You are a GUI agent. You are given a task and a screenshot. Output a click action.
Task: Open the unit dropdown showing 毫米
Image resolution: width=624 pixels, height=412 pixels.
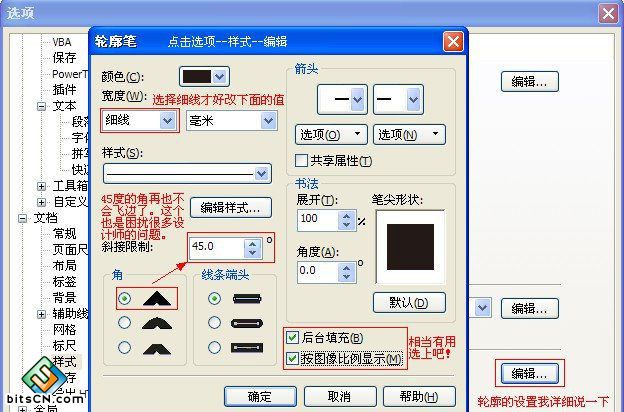click(x=269, y=121)
